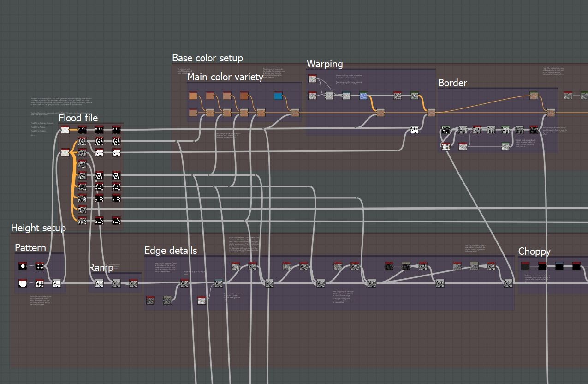
Task: Select the blue-header node in Choppy frame
Action: (559, 266)
